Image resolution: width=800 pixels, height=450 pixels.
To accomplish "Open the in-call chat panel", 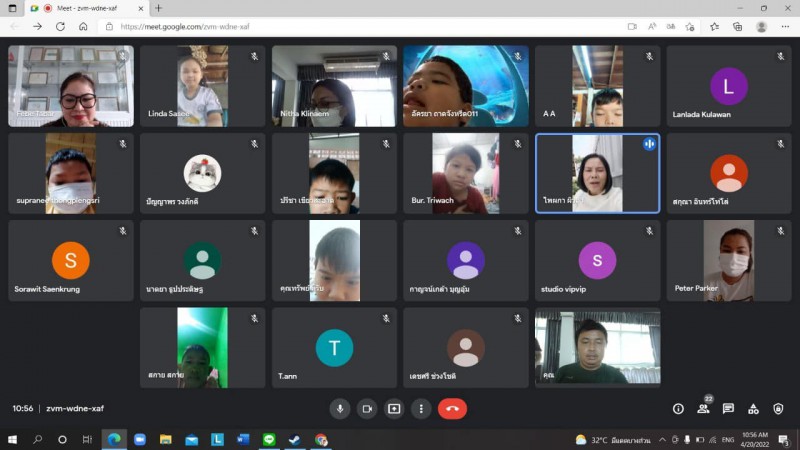I will tap(728, 409).
